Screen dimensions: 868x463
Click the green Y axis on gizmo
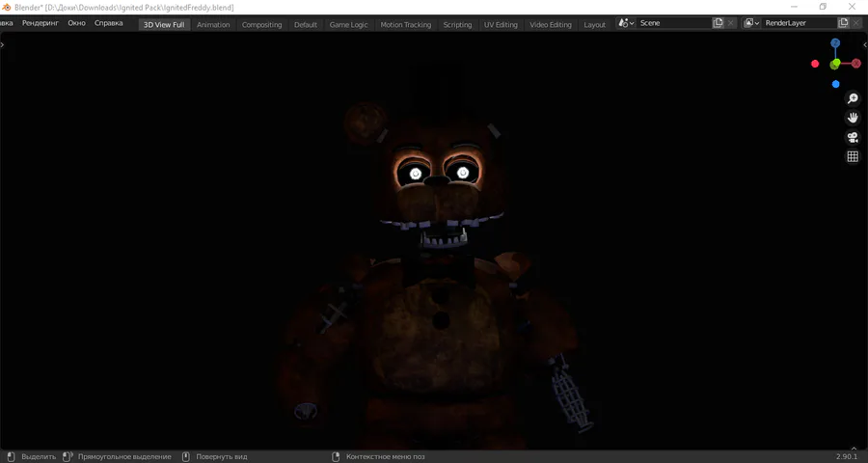(x=835, y=65)
